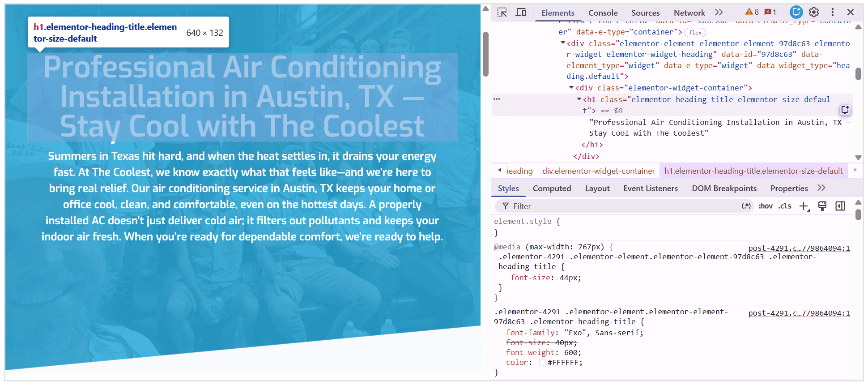The width and height of the screenshot is (868, 385).
Task: Open the DOM Breakpoints pane tab
Action: click(x=724, y=188)
